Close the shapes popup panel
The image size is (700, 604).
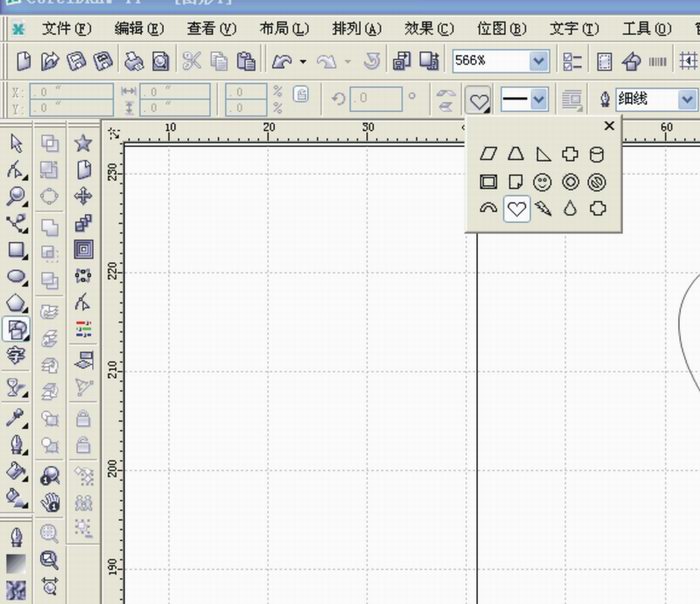(609, 126)
